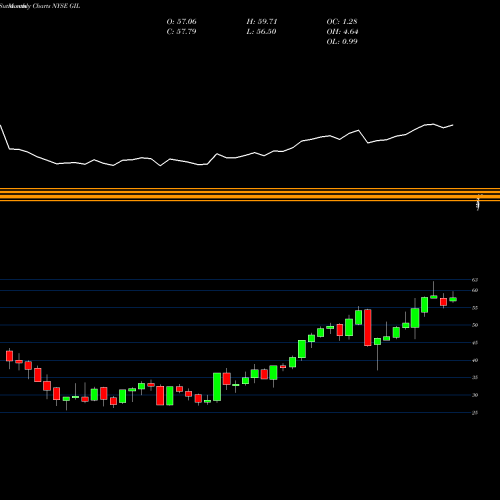
Task: Click the OC: 1.28 reading
Action: (x=342, y=22)
